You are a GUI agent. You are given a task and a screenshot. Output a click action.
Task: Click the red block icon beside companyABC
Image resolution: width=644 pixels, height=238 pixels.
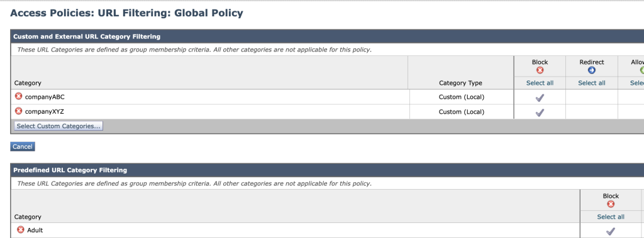(x=18, y=97)
